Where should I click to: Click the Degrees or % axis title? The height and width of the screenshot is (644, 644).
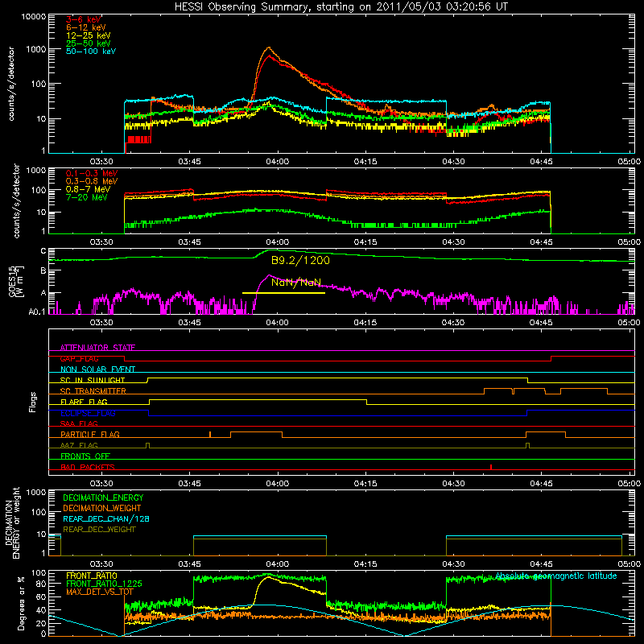click(x=21, y=603)
